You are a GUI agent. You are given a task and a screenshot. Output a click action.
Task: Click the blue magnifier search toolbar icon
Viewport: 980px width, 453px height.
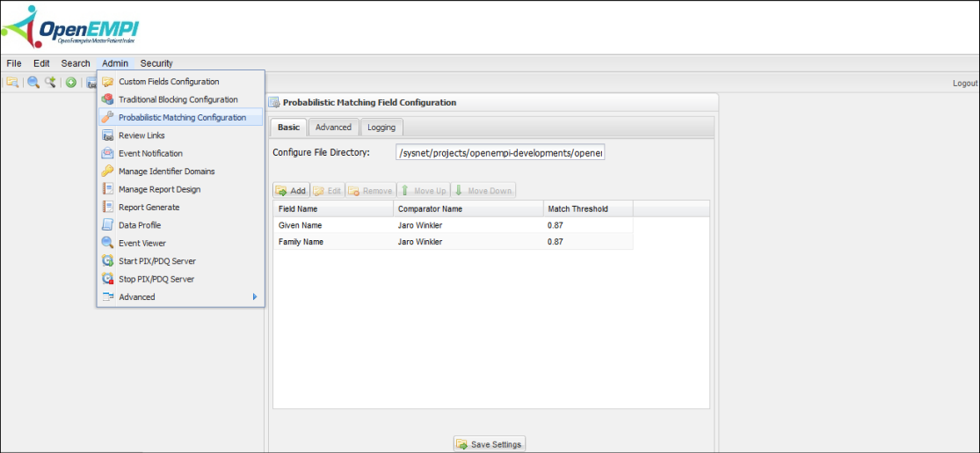coord(33,82)
